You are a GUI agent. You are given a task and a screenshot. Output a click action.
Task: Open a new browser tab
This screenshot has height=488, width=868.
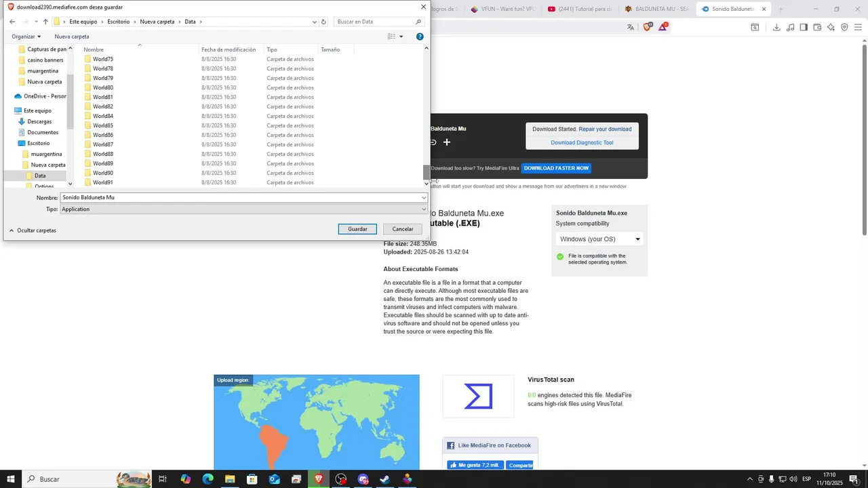[x=781, y=9]
